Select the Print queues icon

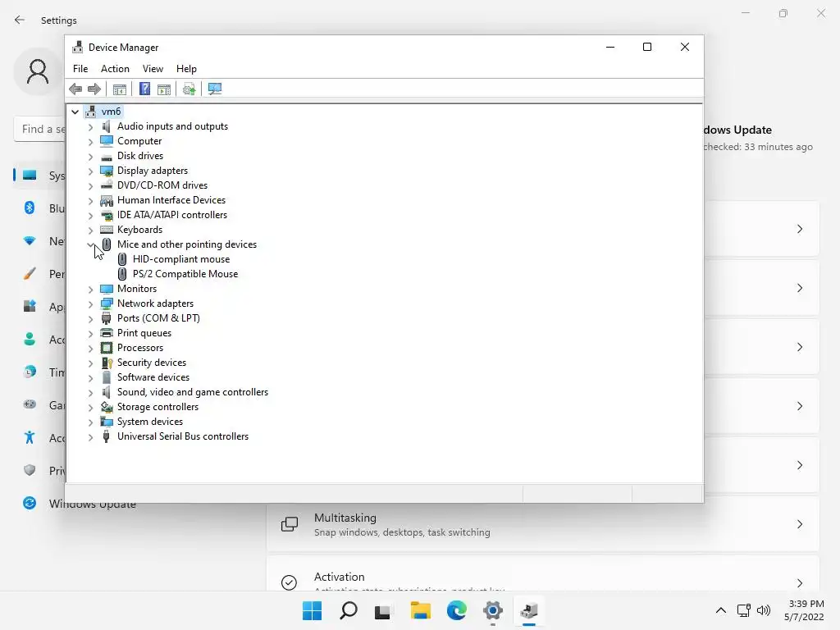point(107,333)
